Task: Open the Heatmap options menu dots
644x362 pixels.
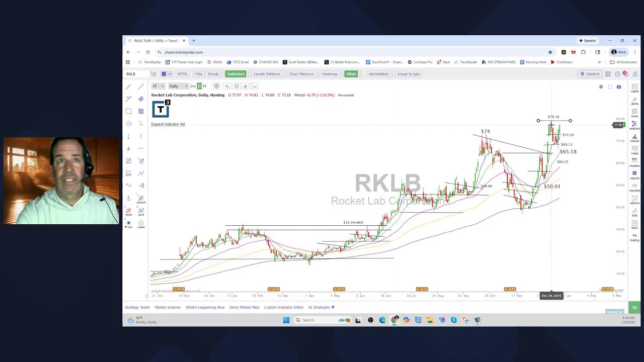Action: click(341, 74)
